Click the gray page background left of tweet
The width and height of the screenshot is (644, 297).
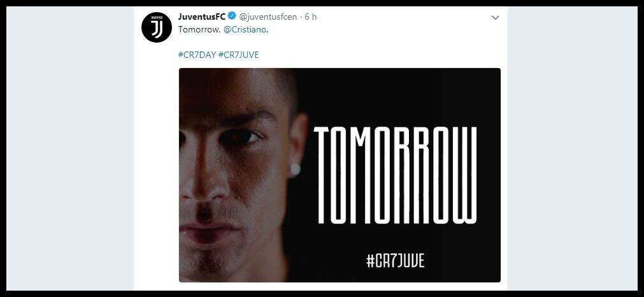(x=70, y=148)
